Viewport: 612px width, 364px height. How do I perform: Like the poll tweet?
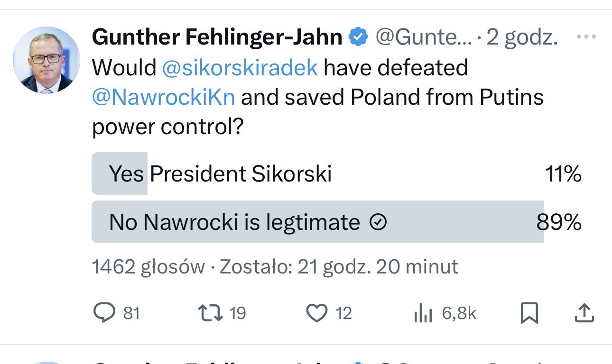[x=320, y=312]
